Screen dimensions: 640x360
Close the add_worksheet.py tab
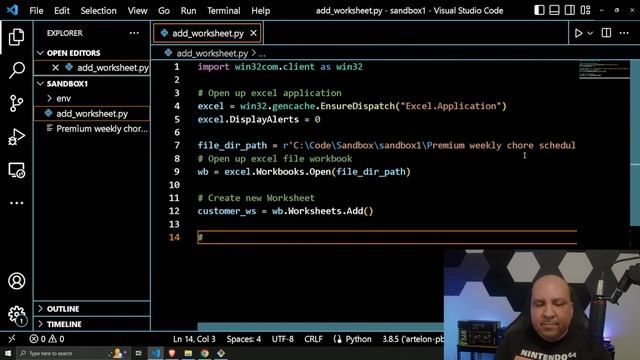click(x=253, y=33)
